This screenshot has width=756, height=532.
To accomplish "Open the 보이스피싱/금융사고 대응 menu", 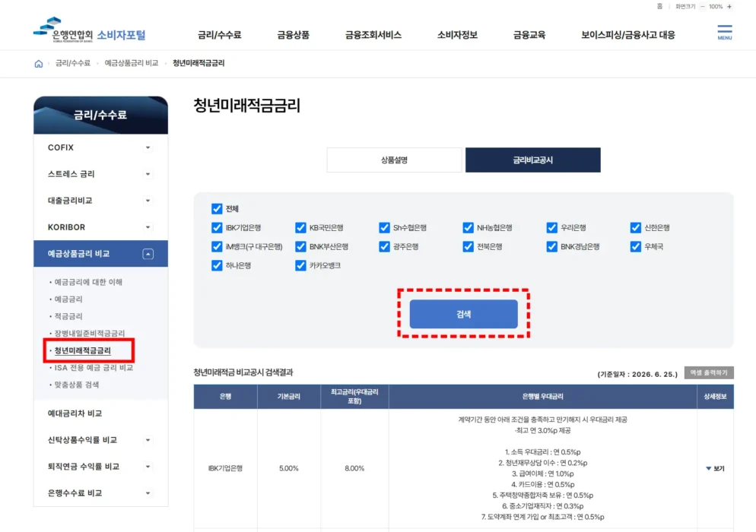I will pyautogui.click(x=627, y=35).
